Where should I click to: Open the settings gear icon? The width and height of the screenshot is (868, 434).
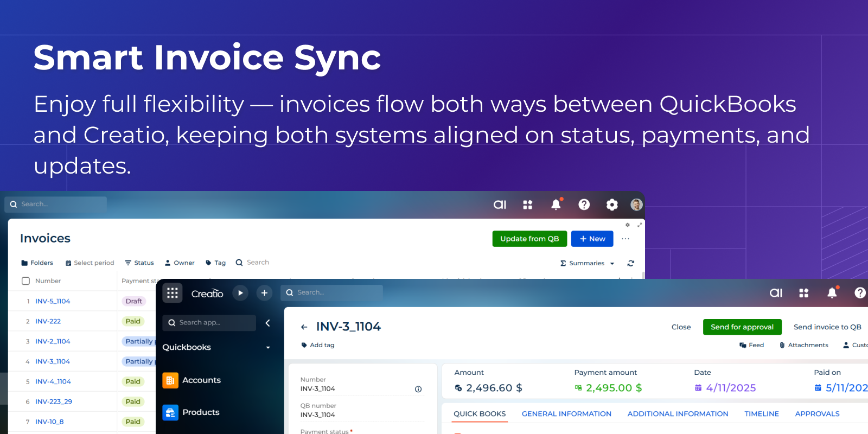pyautogui.click(x=612, y=205)
